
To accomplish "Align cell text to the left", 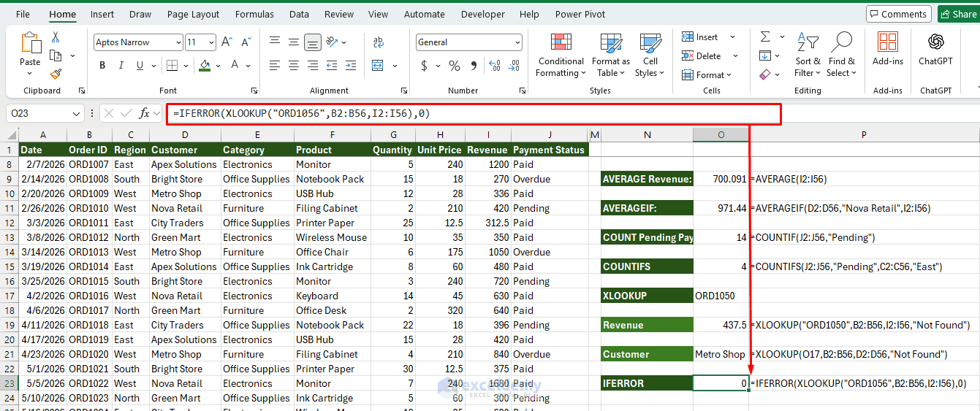I will [274, 66].
